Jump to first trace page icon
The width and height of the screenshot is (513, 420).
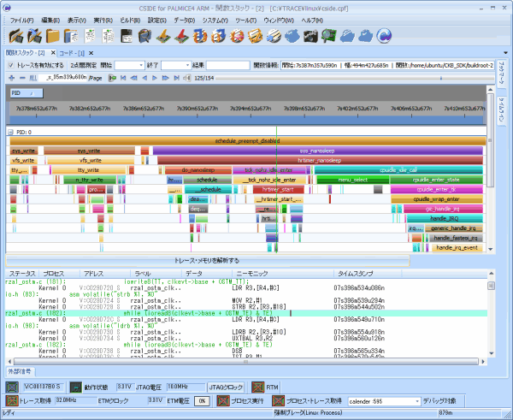tap(123, 78)
